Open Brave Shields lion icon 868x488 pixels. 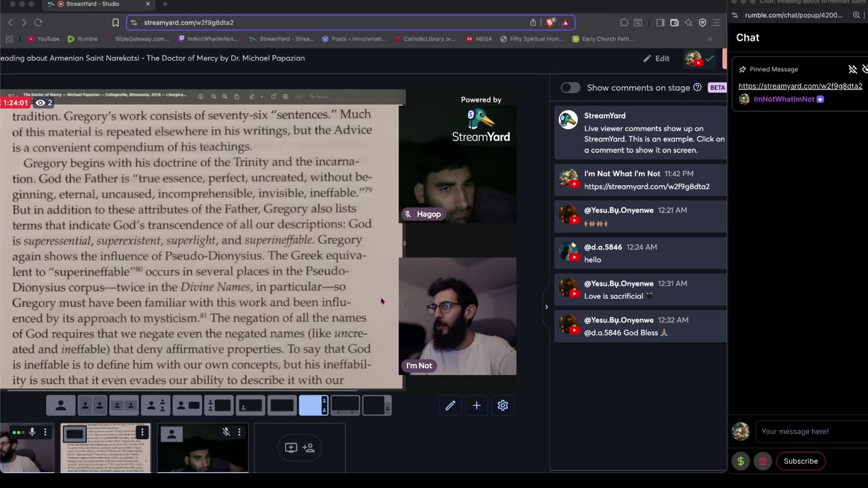click(551, 22)
